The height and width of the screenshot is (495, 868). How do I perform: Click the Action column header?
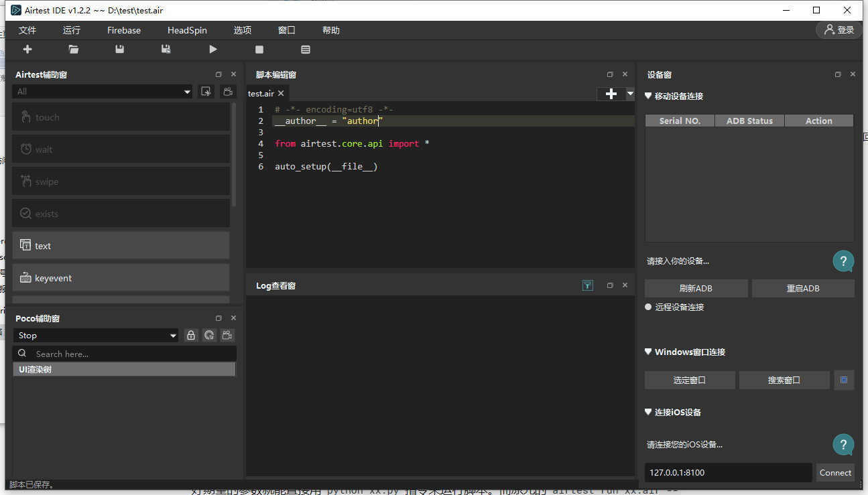(819, 121)
